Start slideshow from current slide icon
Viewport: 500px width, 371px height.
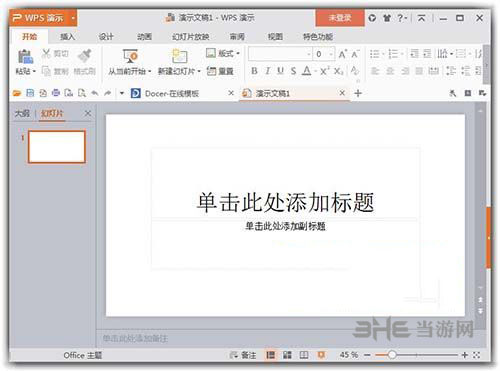(x=130, y=56)
